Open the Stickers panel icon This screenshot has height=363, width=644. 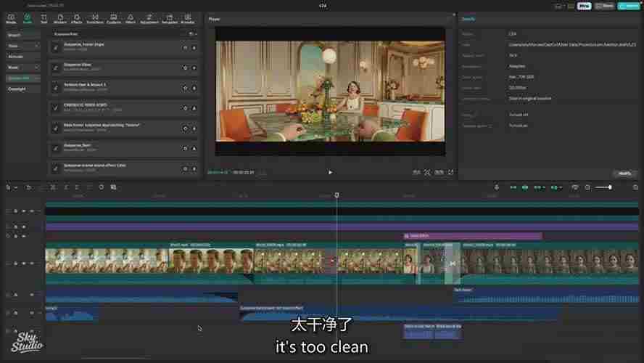(x=60, y=19)
